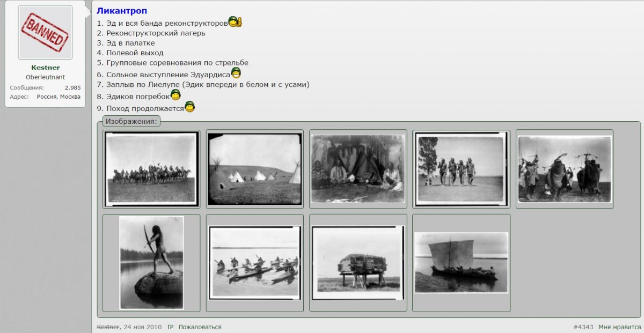The height and width of the screenshot is (333, 644).
Task: Click the thumbs-up soldier smiley after line 1
Action: tap(235, 22)
